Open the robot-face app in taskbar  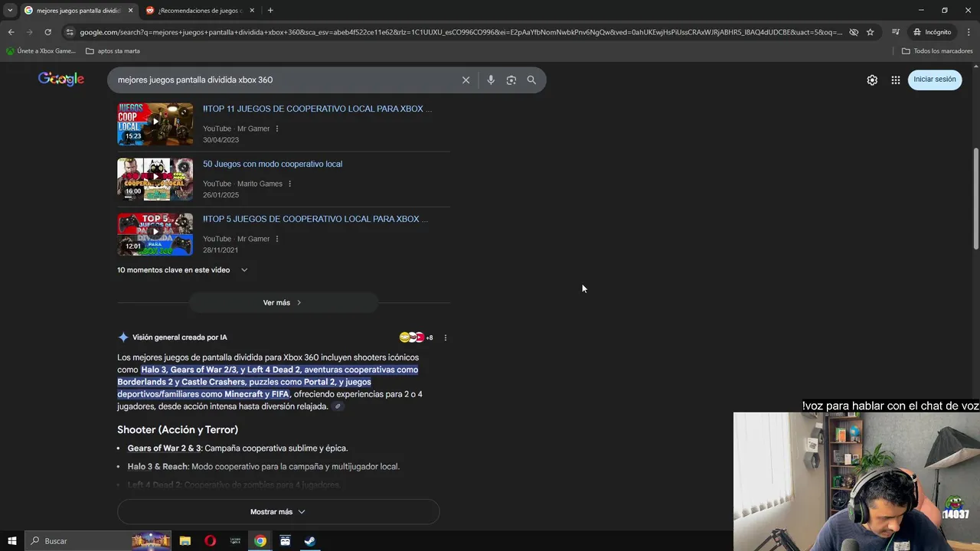click(285, 541)
